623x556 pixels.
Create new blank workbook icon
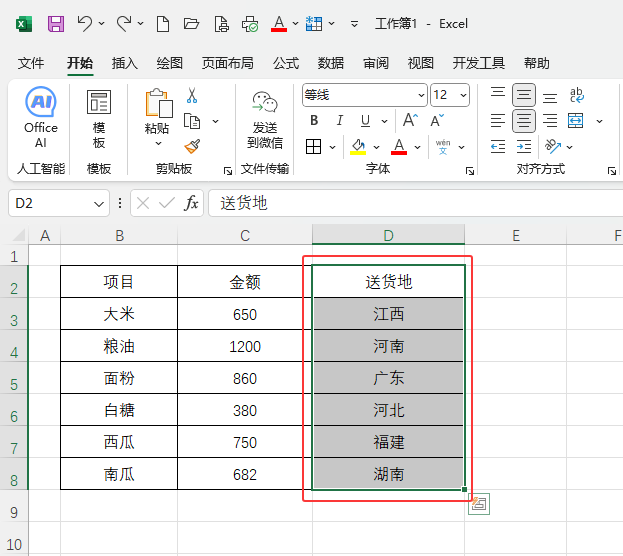(x=163, y=24)
